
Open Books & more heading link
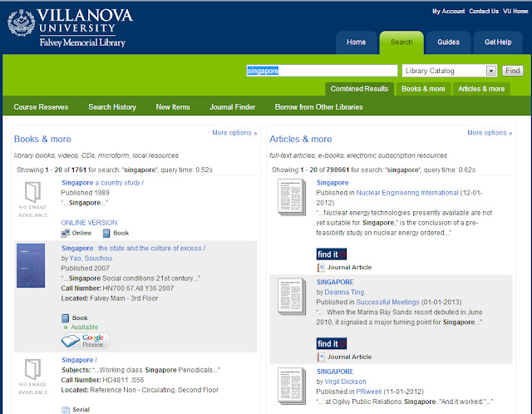coord(42,139)
